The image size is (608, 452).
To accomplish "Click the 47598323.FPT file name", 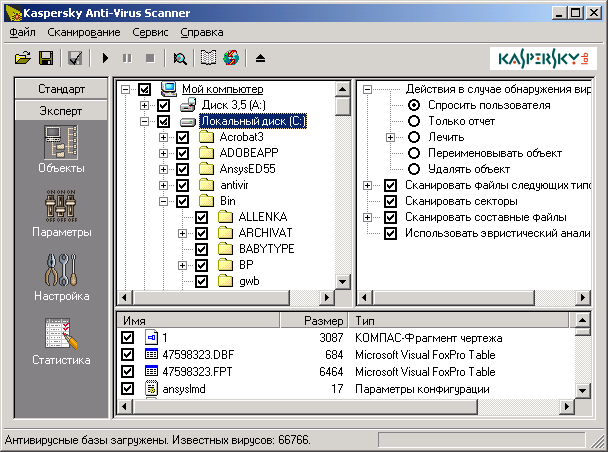I will point(197,371).
